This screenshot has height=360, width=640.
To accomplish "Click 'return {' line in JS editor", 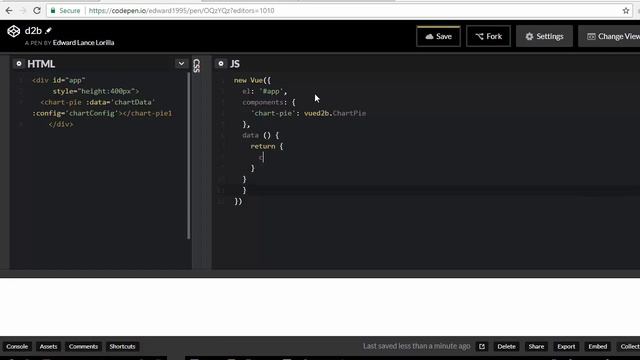I will pos(267,146).
